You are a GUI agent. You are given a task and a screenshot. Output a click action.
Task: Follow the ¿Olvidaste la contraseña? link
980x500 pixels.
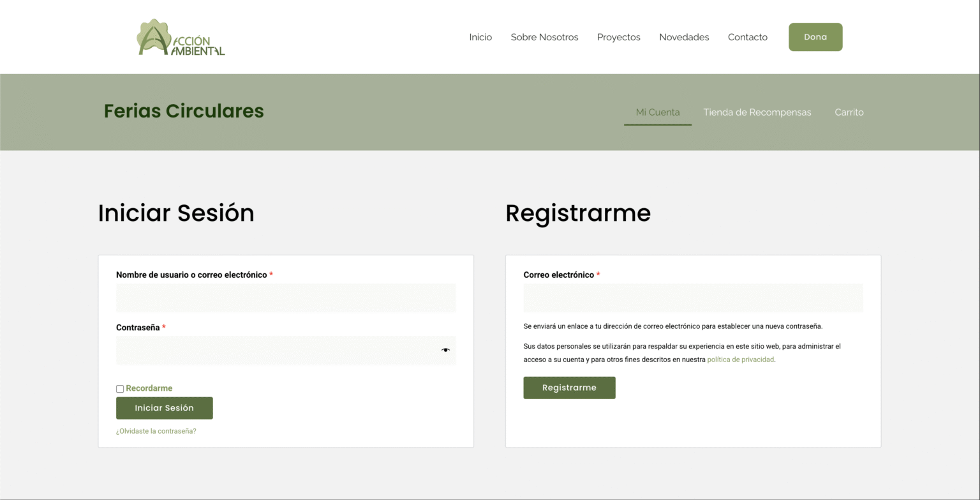pos(156,431)
